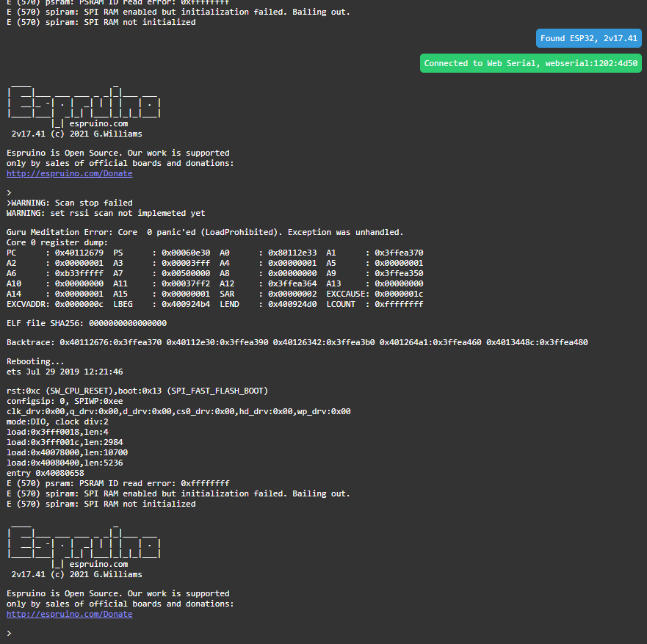Viewport: 647px width, 644px height.
Task: Click the A6 register value 0xb33fffff
Action: coord(79,273)
